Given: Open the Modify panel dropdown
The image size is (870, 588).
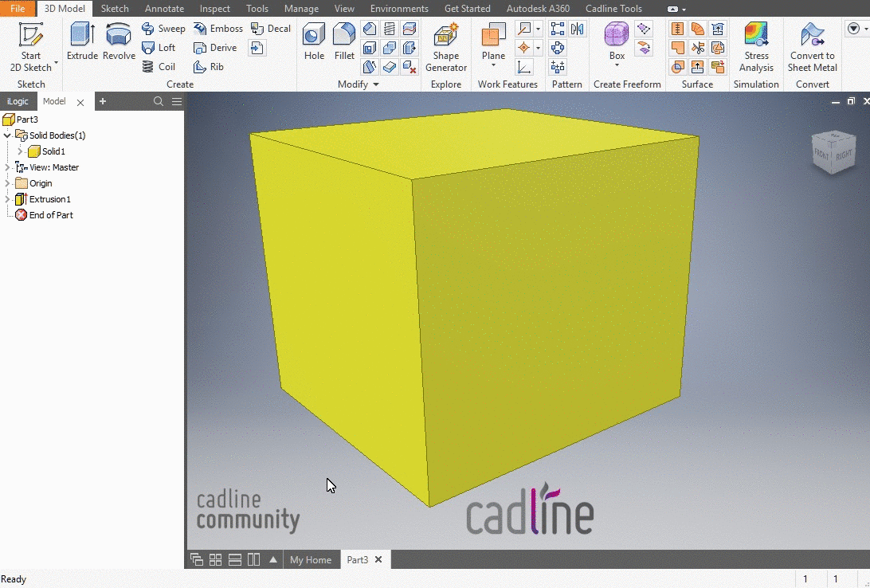Looking at the screenshot, I should click(x=376, y=84).
